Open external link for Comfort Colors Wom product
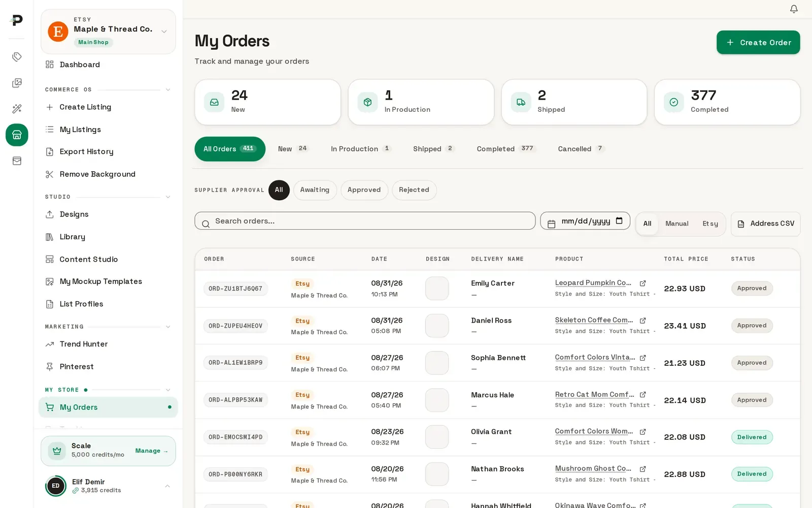Viewport: 812px width, 508px height. pos(642,432)
